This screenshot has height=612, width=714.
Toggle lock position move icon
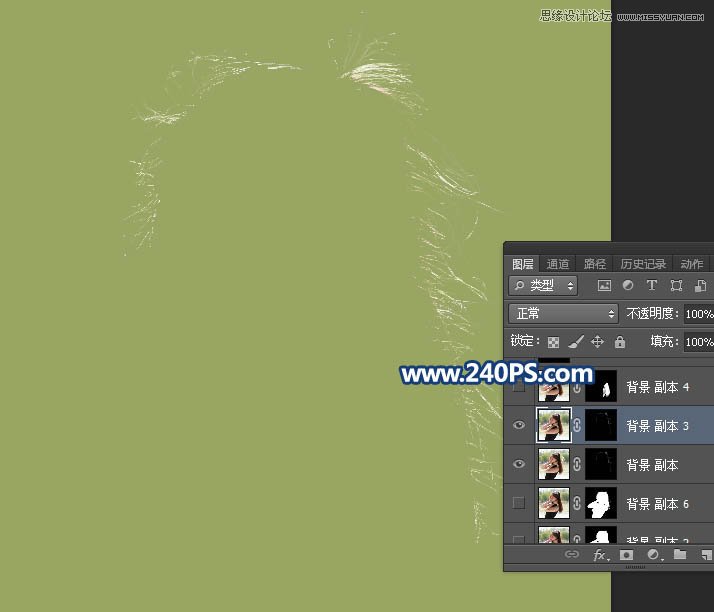tap(597, 342)
